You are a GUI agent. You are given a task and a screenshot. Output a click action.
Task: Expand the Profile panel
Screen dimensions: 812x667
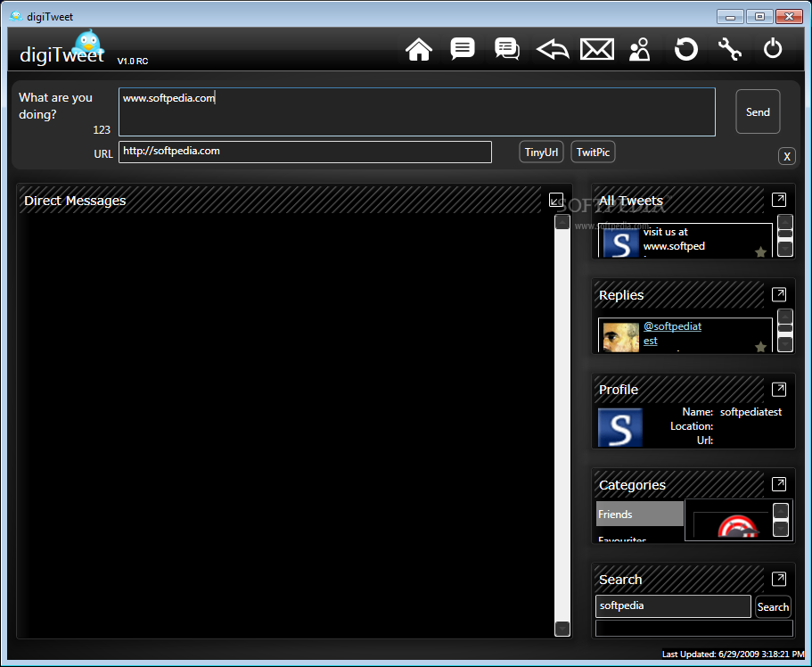click(x=779, y=389)
